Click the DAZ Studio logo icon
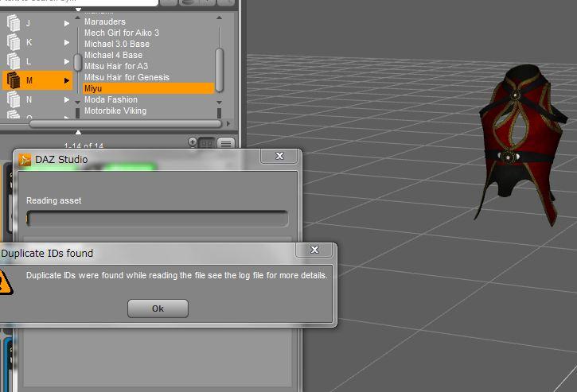577x392 pixels. (25, 160)
